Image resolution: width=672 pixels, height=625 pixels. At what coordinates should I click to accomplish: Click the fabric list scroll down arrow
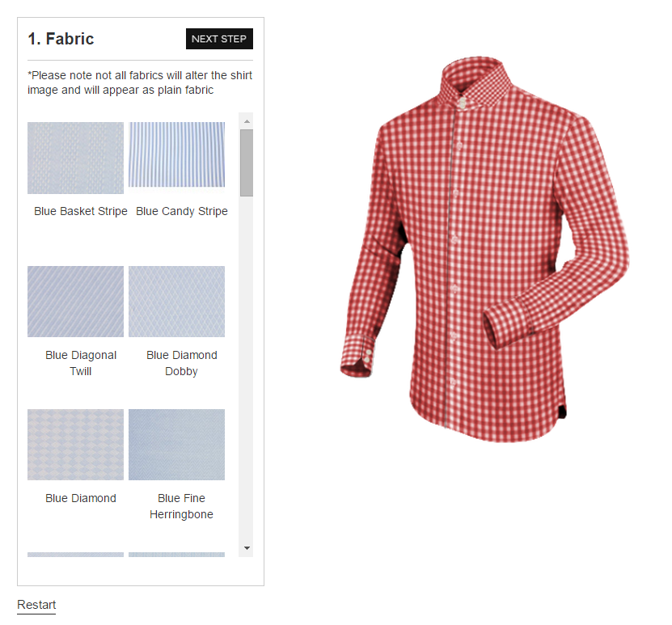(247, 548)
